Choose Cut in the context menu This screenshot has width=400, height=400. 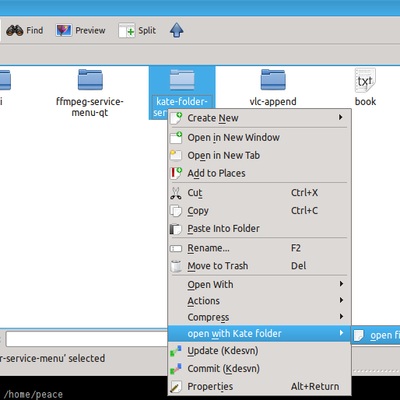[259, 193]
